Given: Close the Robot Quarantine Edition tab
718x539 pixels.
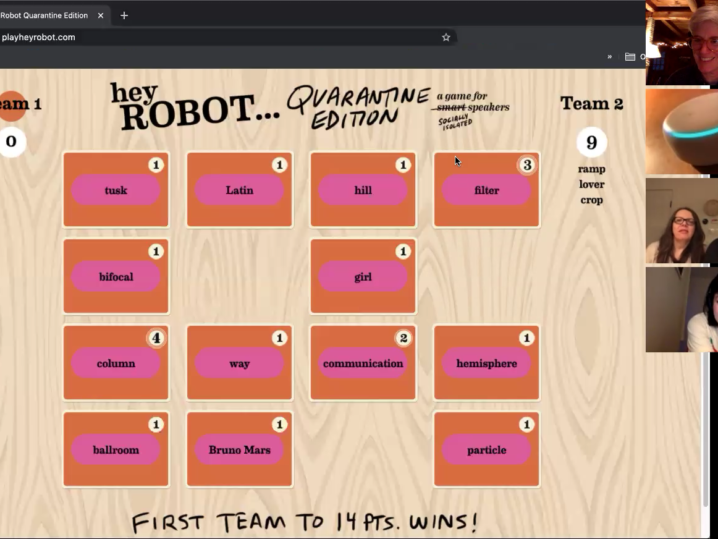Looking at the screenshot, I should [100, 15].
